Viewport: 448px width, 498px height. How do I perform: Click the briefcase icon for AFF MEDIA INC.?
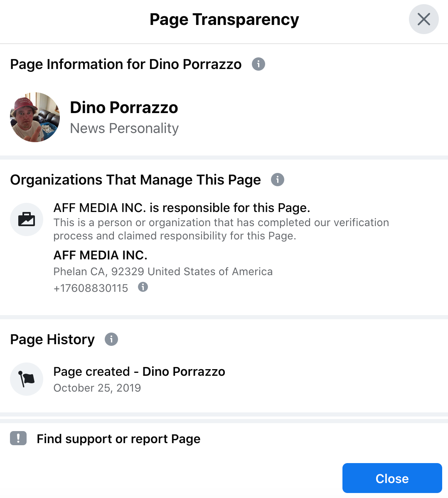(27, 219)
